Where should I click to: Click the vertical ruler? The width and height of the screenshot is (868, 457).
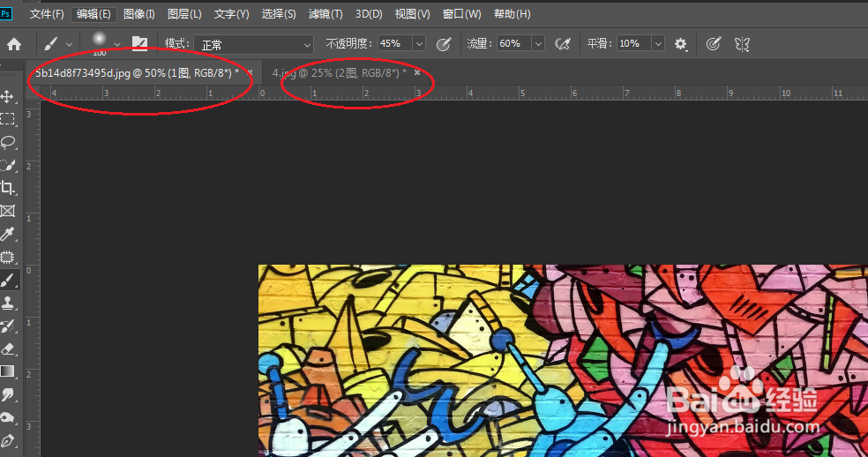(x=32, y=277)
